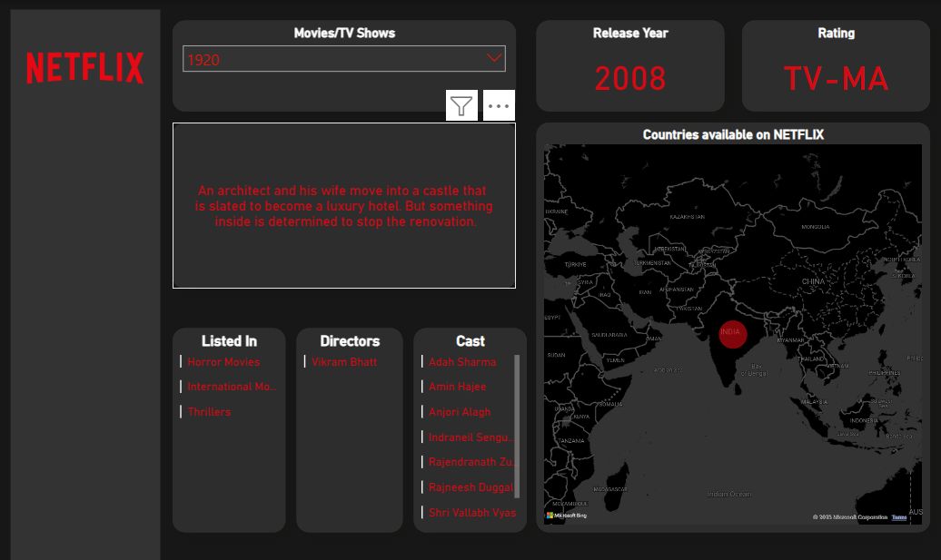Click the KAZAKHSTAN label on the map
Screen dimensions: 941x560
(688, 216)
